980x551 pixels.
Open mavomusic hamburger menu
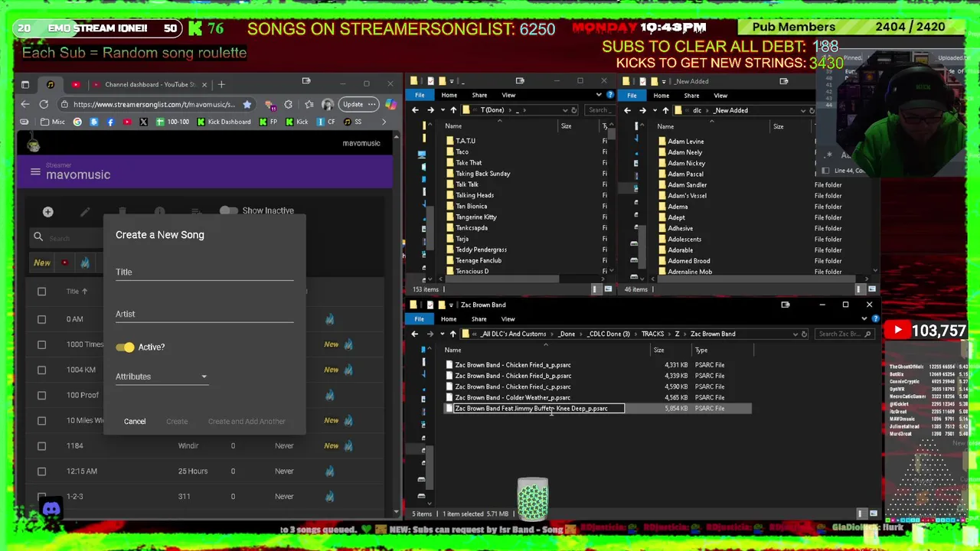coord(35,172)
